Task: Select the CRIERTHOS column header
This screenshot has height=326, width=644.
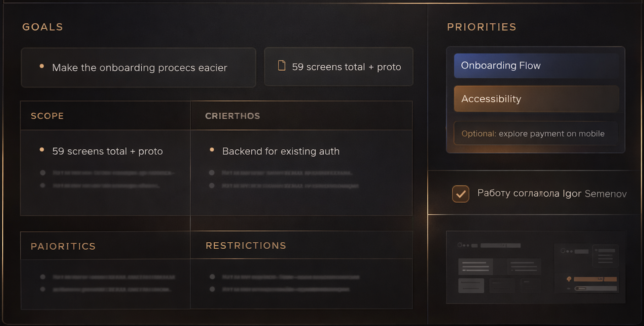Action: click(x=233, y=116)
